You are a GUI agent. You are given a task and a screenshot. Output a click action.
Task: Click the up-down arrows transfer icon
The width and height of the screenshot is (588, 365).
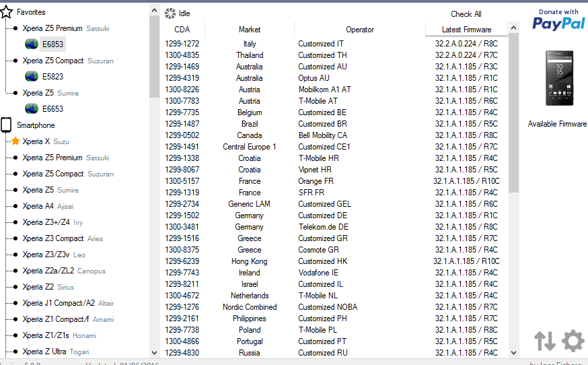coord(545,341)
